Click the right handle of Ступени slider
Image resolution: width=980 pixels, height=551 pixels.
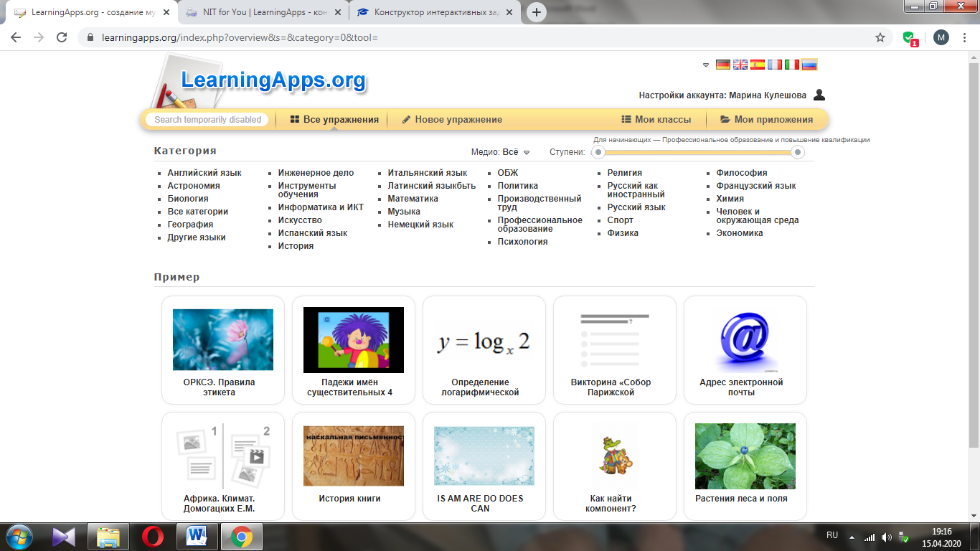(x=797, y=152)
